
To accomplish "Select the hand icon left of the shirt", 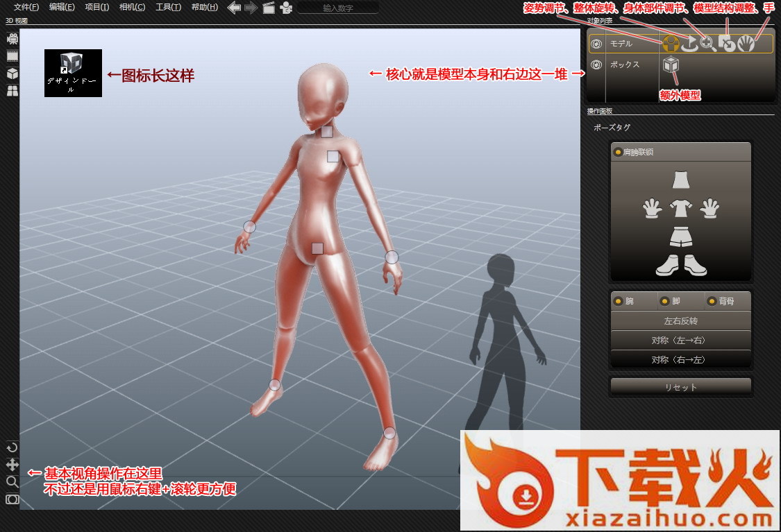I will [652, 209].
